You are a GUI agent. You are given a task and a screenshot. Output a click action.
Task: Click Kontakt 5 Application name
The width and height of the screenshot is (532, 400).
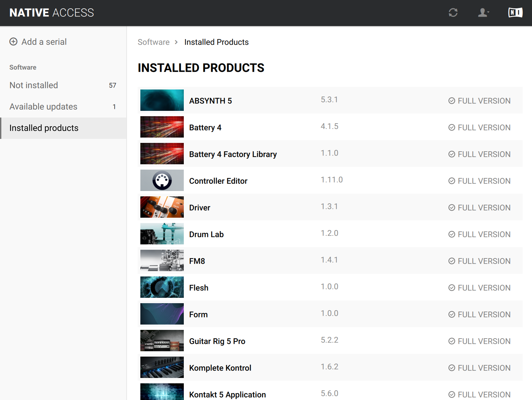pyautogui.click(x=228, y=395)
